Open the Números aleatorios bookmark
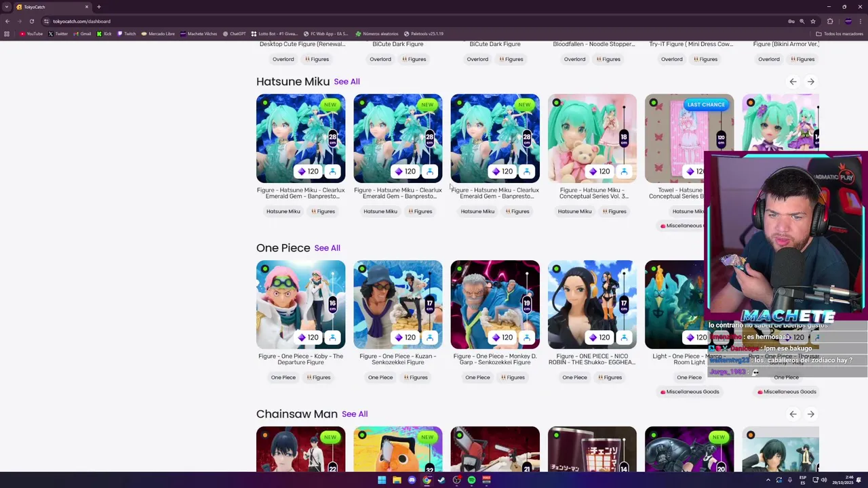Image resolution: width=868 pixels, height=488 pixels. pyautogui.click(x=377, y=34)
